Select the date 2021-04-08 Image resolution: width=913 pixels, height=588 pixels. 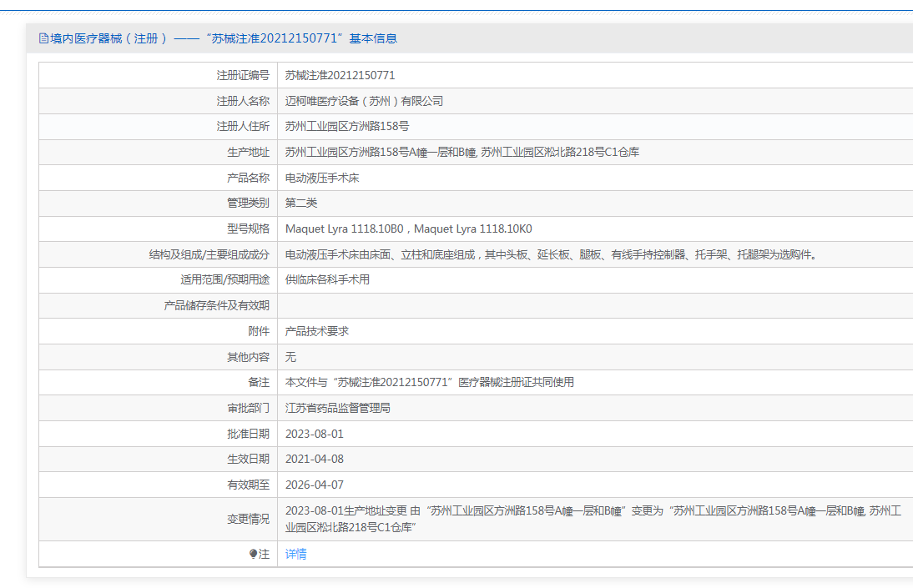point(315,459)
